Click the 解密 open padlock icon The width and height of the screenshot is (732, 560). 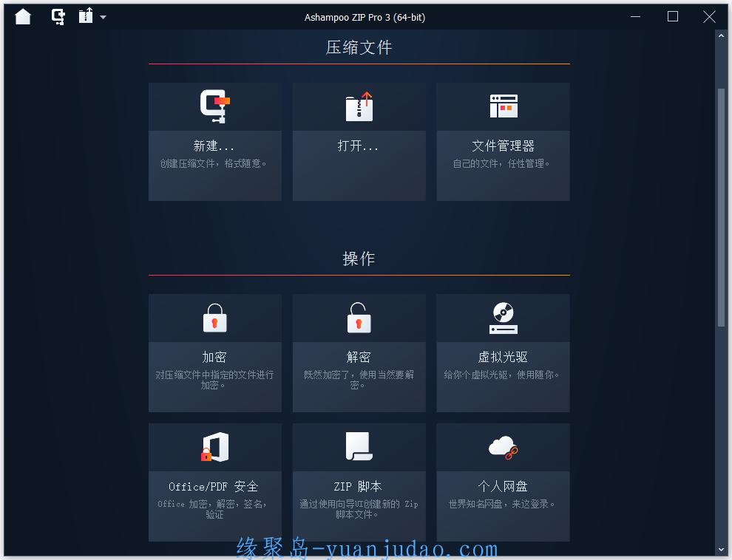click(x=359, y=318)
